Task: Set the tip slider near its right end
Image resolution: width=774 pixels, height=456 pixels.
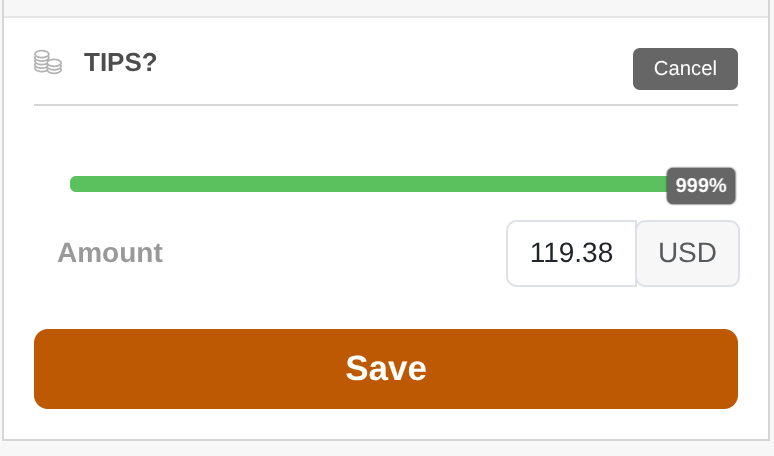Action: click(x=650, y=184)
